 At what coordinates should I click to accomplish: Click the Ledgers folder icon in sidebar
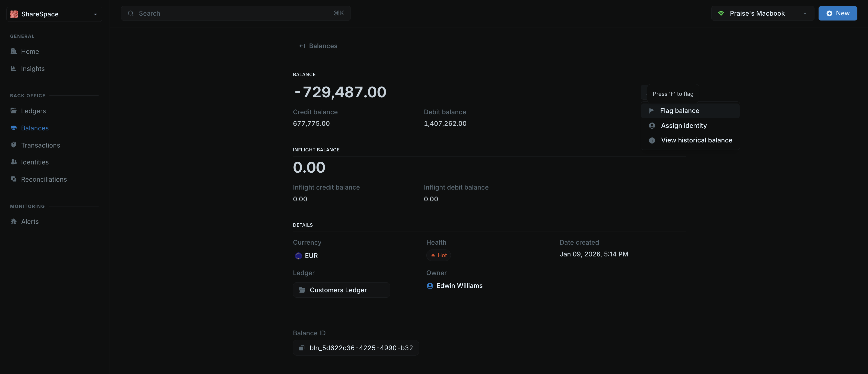point(14,111)
